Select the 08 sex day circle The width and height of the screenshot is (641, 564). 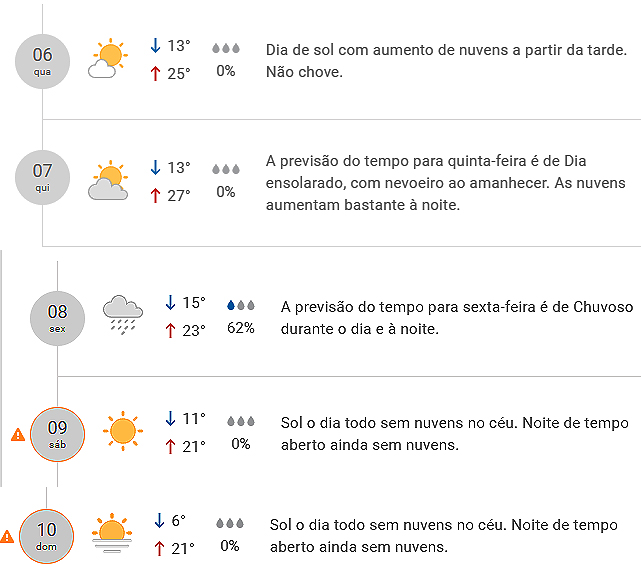pyautogui.click(x=57, y=317)
